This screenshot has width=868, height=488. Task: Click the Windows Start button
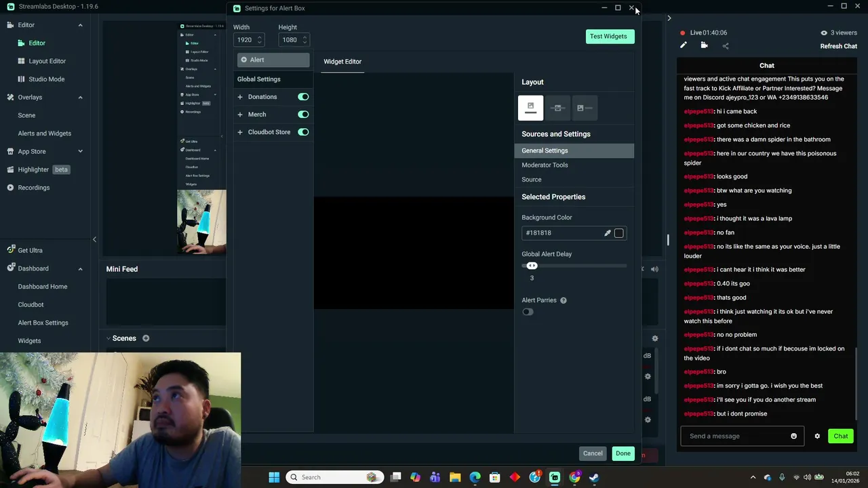[274, 477]
